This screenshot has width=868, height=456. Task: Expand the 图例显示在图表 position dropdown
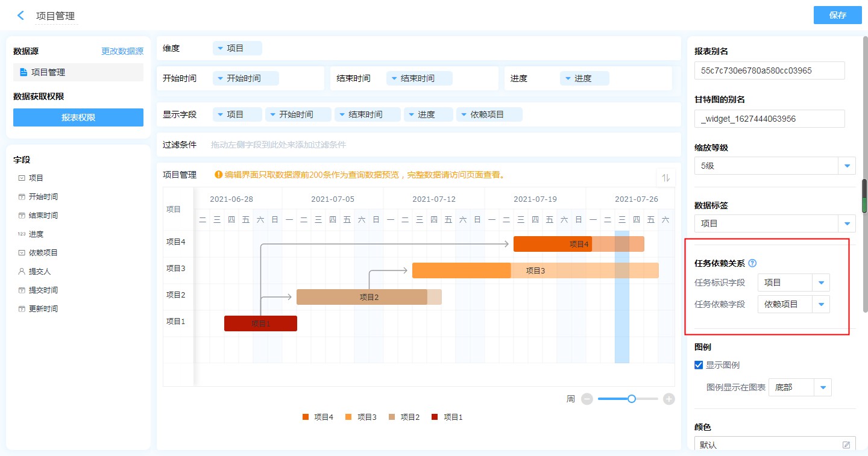click(823, 387)
